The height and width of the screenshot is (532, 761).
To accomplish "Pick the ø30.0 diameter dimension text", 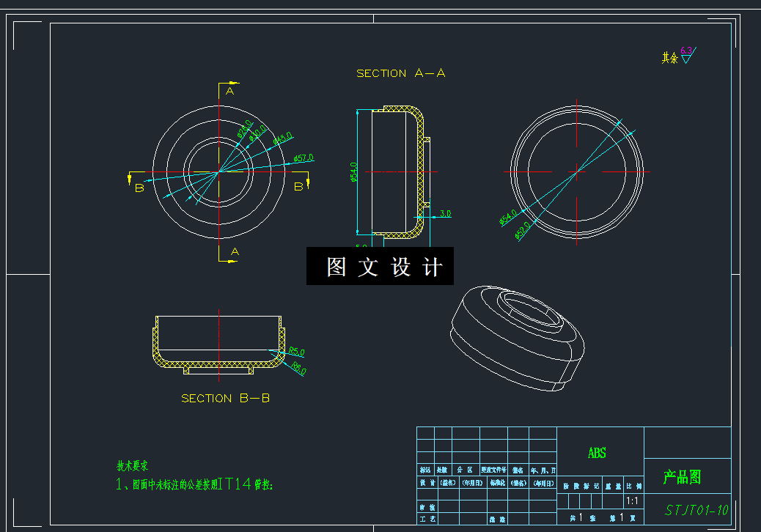I will click(x=257, y=133).
